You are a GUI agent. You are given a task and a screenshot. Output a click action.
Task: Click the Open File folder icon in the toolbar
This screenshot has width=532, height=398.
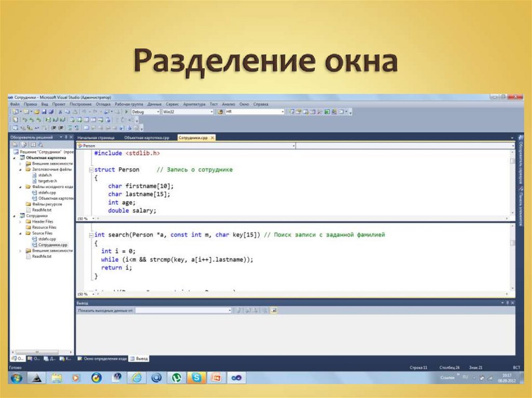37,112
